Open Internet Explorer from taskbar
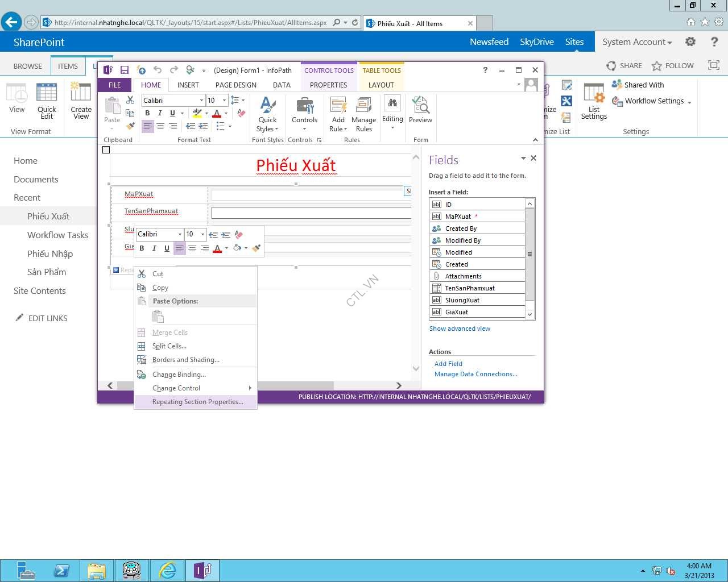Viewport: 728px width, 582px height. 167,569
